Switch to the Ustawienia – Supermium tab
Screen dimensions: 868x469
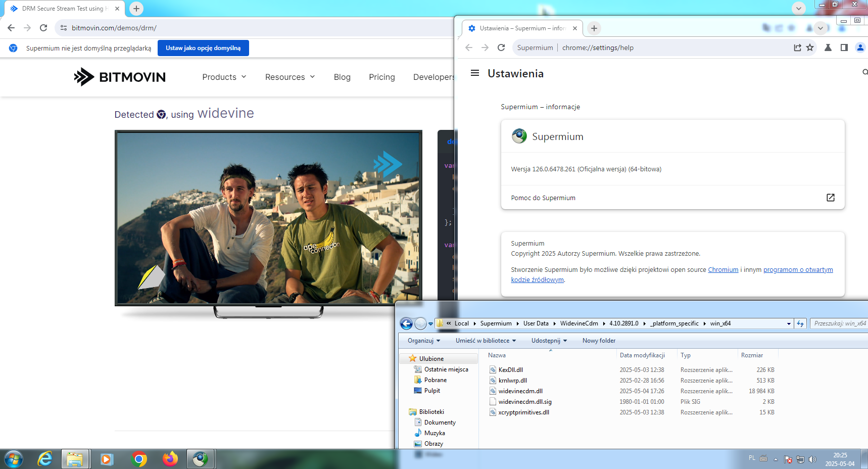pyautogui.click(x=521, y=28)
